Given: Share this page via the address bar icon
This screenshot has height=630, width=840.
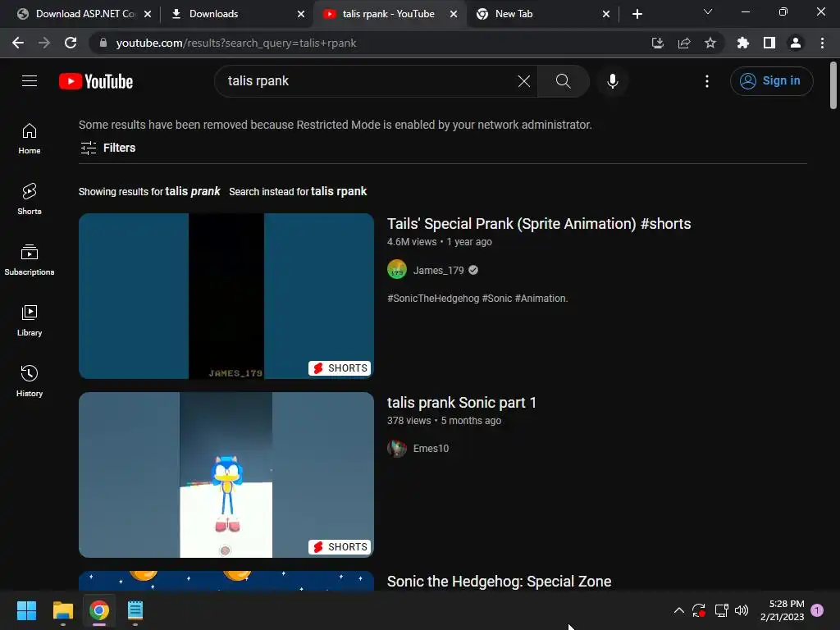Looking at the screenshot, I should click(x=684, y=43).
